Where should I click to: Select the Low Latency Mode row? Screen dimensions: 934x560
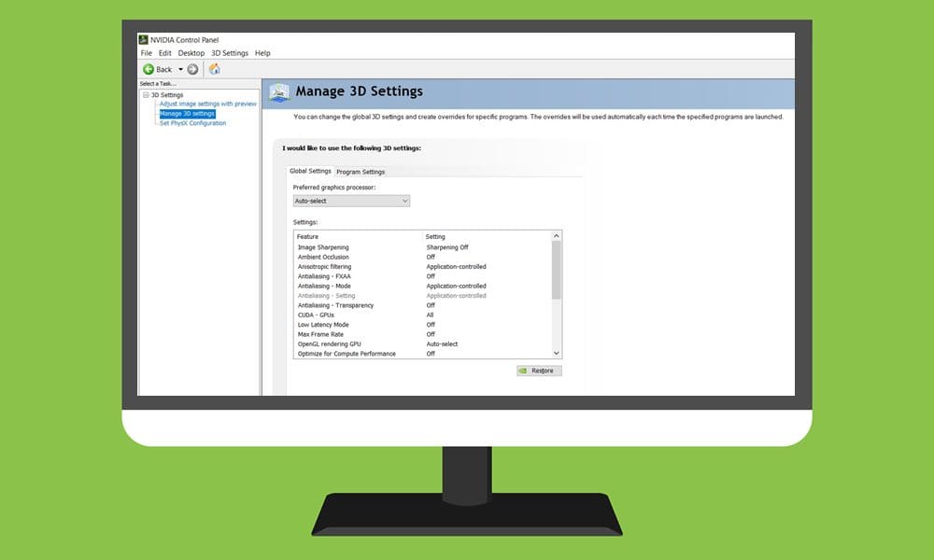click(423, 325)
